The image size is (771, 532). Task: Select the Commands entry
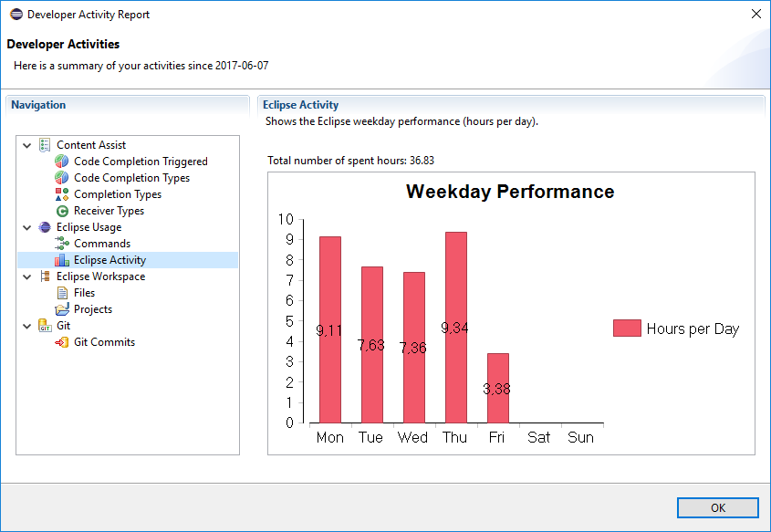click(102, 244)
